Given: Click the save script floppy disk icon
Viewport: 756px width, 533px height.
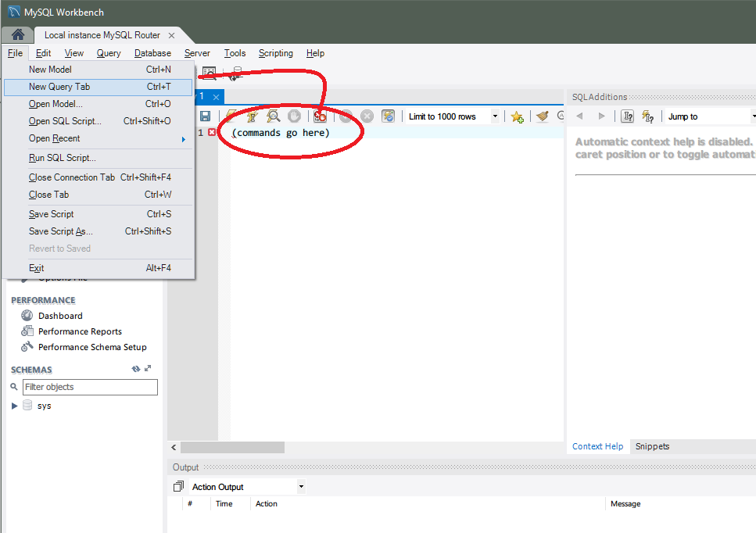Looking at the screenshot, I should pos(205,116).
